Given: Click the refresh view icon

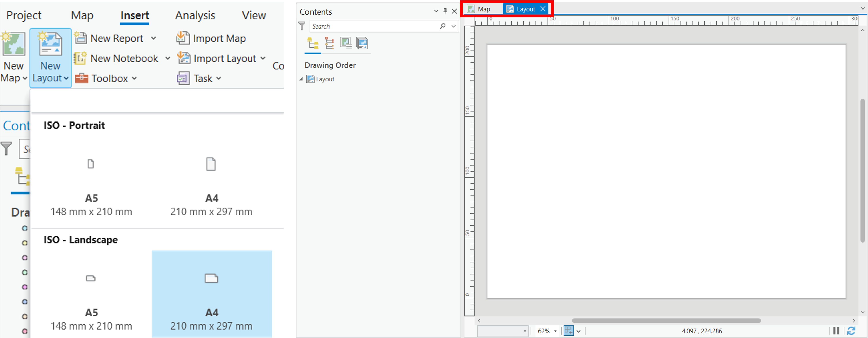Looking at the screenshot, I should point(851,331).
